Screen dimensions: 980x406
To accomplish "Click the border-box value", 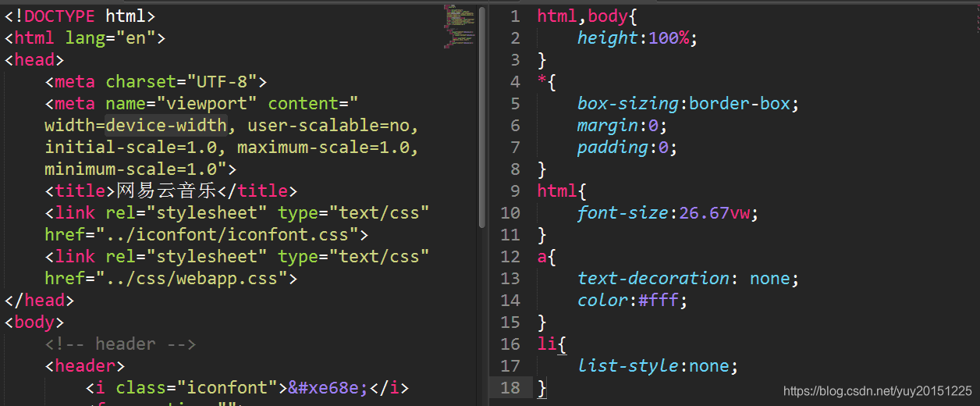I will 740,103.
